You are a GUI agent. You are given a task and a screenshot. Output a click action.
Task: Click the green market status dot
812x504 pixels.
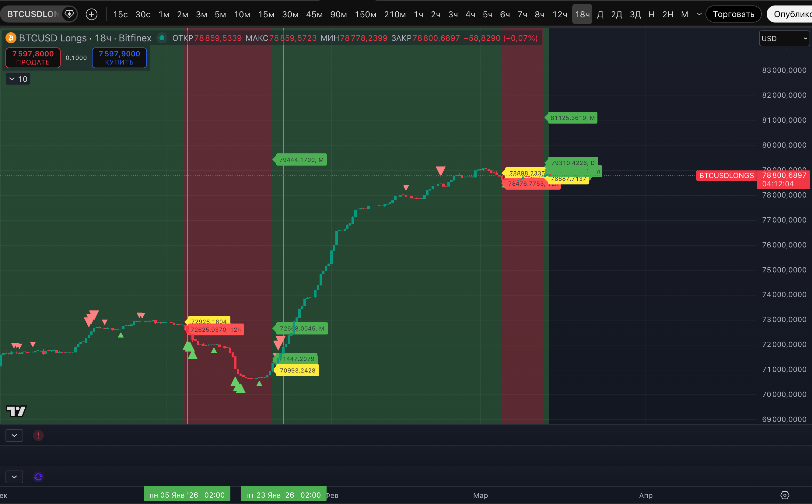[x=162, y=38]
